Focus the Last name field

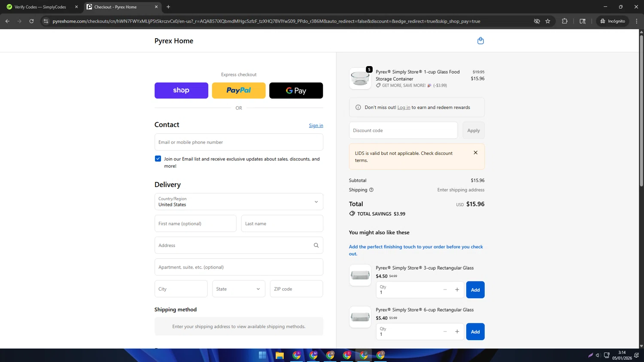(282, 223)
